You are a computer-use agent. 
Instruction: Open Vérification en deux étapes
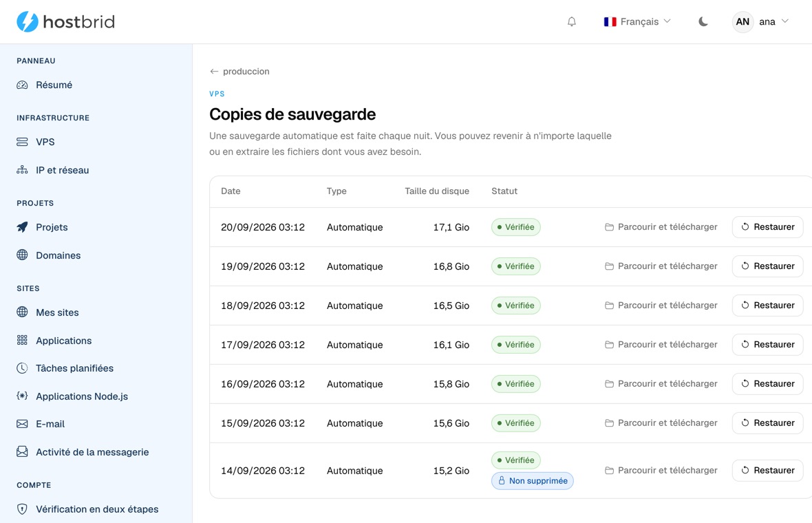(96, 509)
